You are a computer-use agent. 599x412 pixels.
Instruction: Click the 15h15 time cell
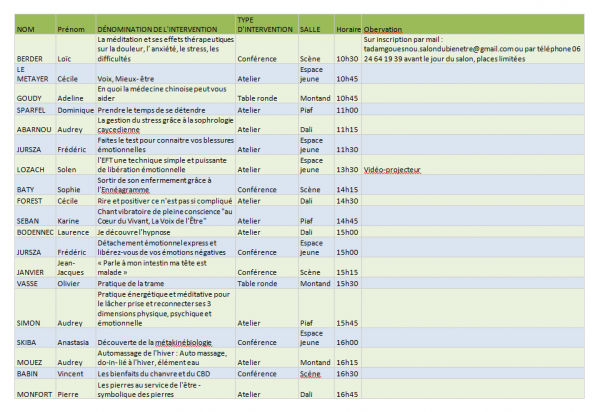pyautogui.click(x=348, y=268)
